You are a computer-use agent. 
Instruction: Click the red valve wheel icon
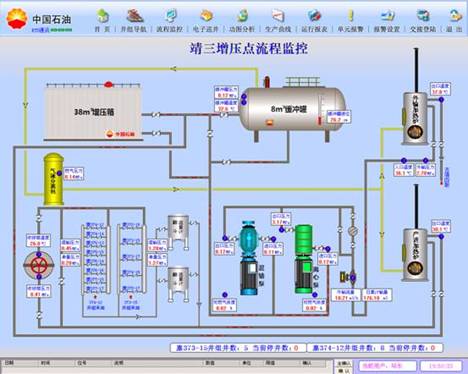tap(39, 265)
